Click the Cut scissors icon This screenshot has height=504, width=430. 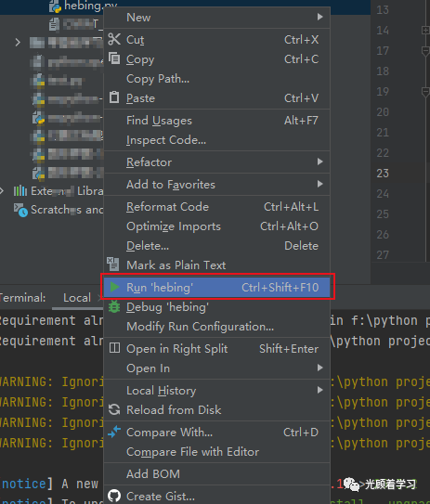(x=114, y=40)
